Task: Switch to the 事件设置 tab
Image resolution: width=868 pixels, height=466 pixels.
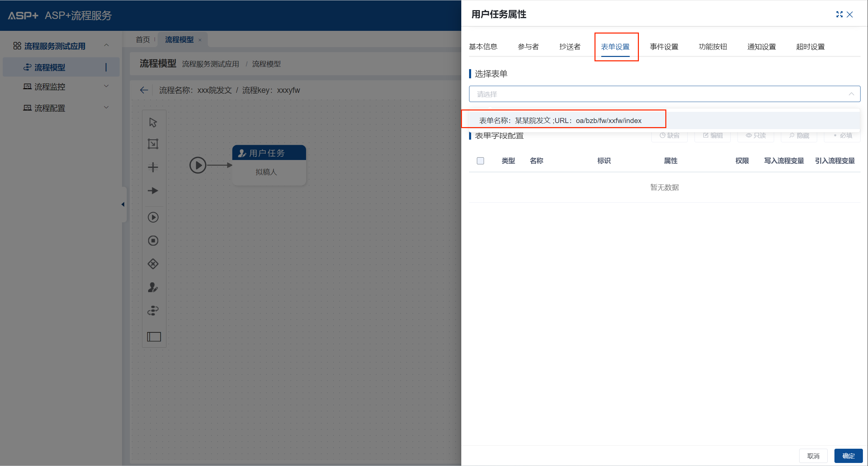Action: tap(664, 47)
